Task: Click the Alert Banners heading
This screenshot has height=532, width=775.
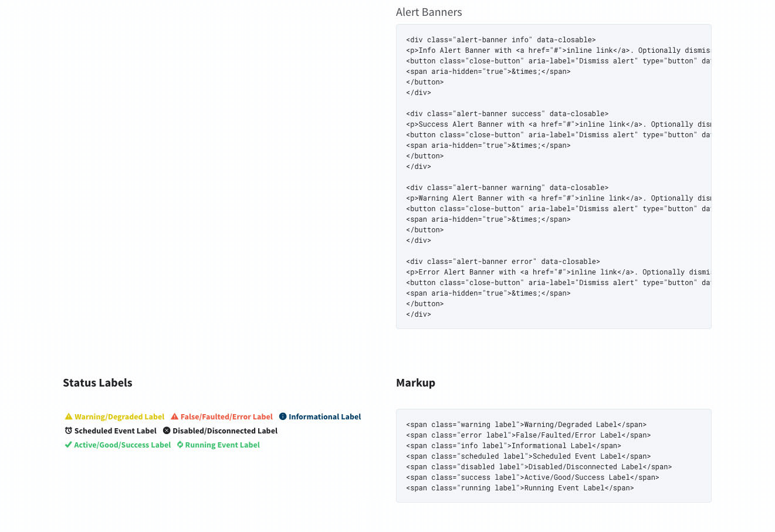Action: pos(429,12)
